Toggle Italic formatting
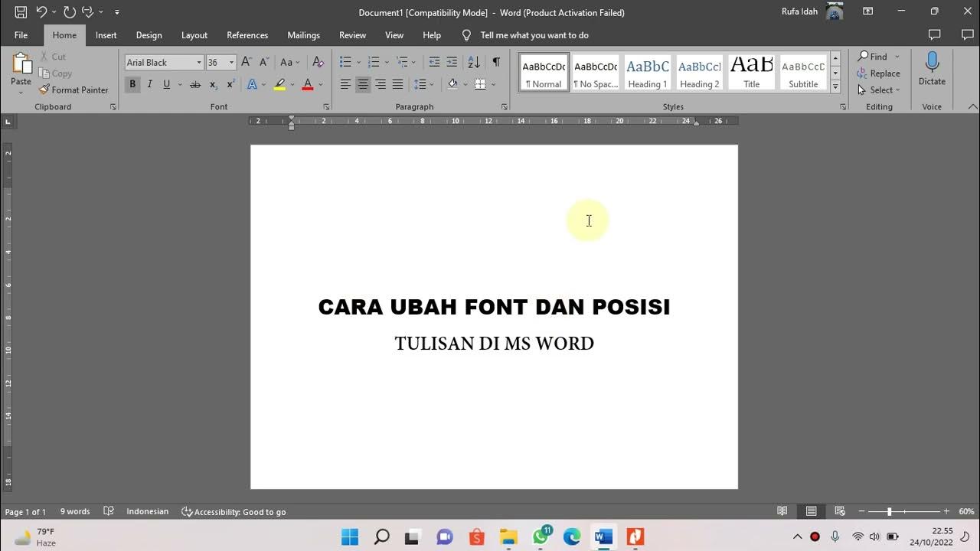Viewport: 980px width, 551px height. click(149, 84)
